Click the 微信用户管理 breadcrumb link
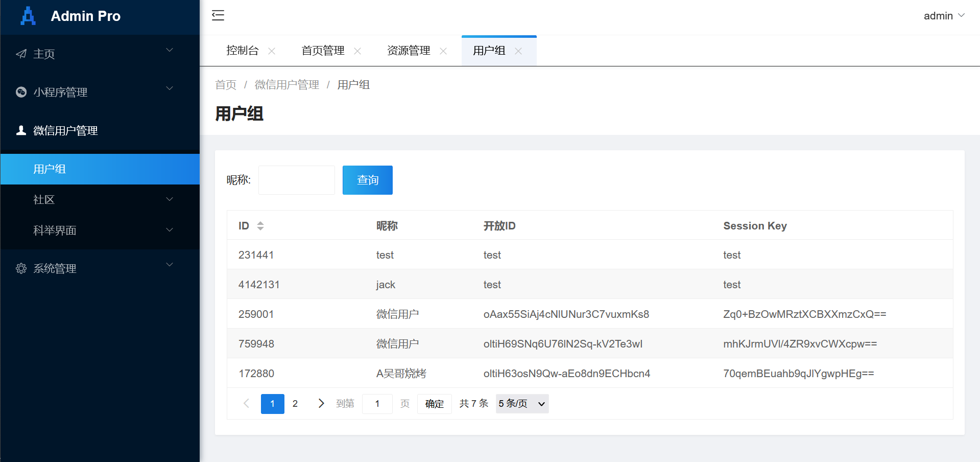980x462 pixels. (x=287, y=85)
